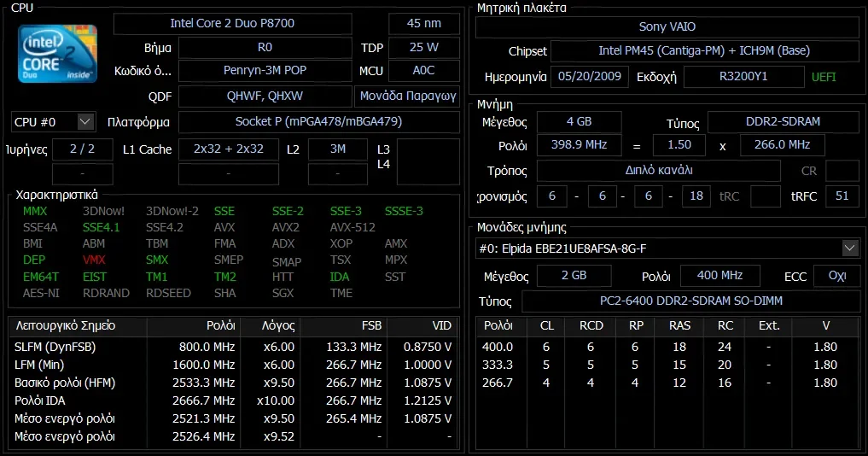This screenshot has width=868, height=456.
Task: Click the SSE4.1 feature flag
Action: pyautogui.click(x=101, y=227)
